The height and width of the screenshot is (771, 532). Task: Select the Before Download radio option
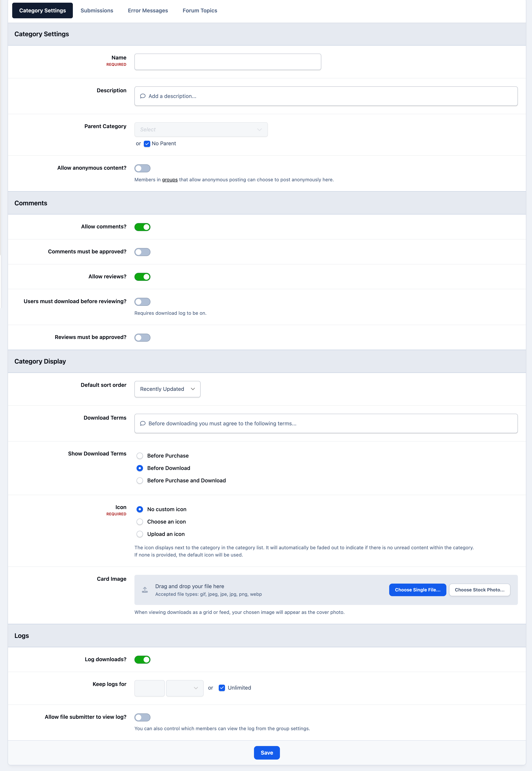[x=140, y=468]
